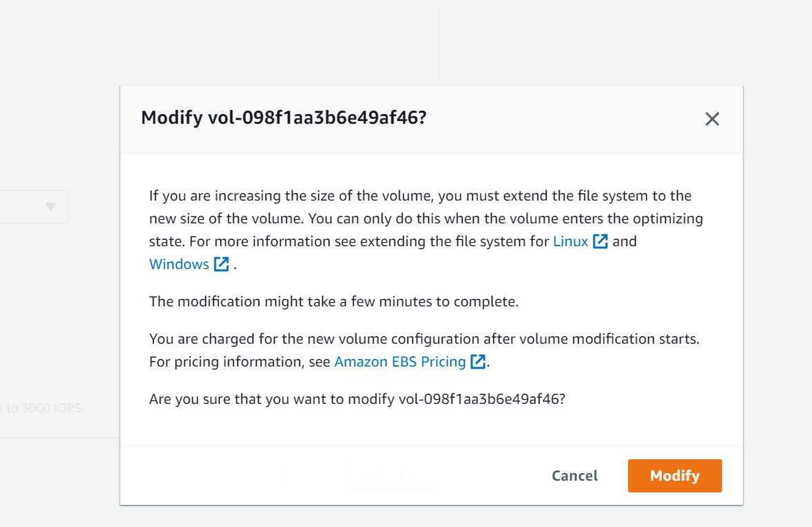Open the Windows file system extension guide
Screen dimensions: 812x527
pos(179,264)
